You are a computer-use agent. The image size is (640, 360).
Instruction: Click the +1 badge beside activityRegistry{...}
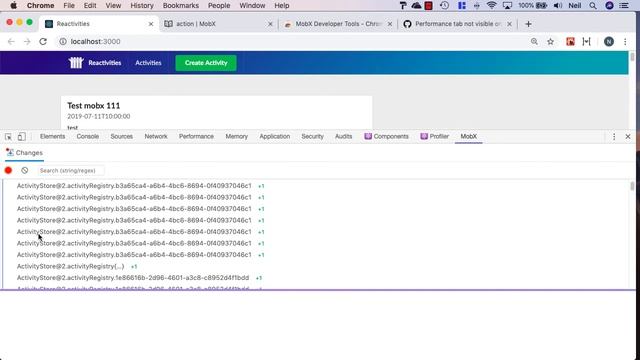(x=134, y=267)
